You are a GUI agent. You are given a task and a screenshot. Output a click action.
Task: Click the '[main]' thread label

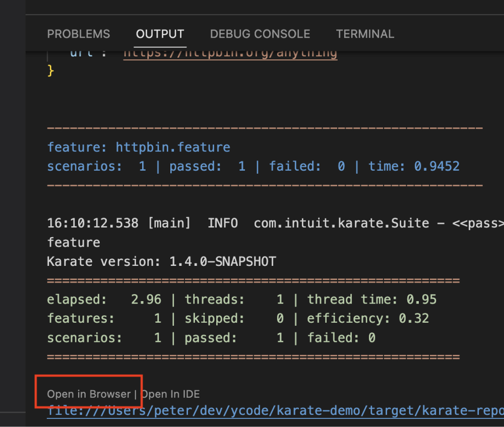(169, 223)
